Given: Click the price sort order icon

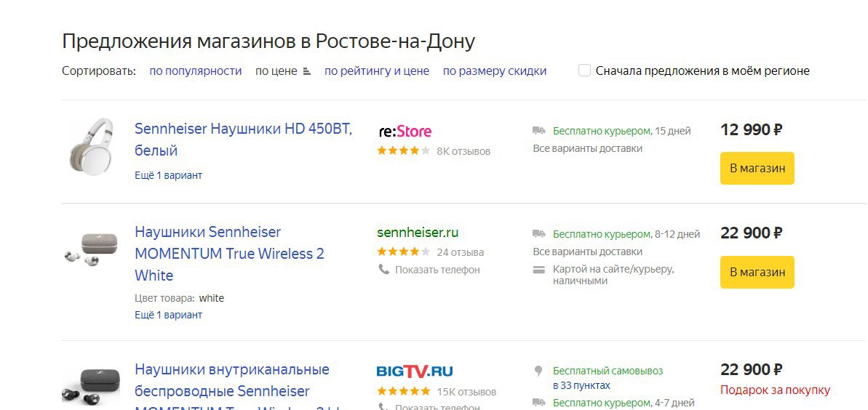Looking at the screenshot, I should coord(306,71).
